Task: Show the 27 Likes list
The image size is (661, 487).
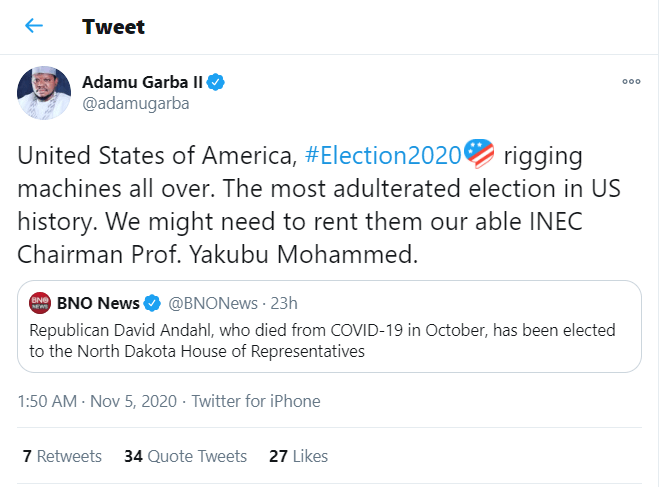Action: click(x=298, y=456)
